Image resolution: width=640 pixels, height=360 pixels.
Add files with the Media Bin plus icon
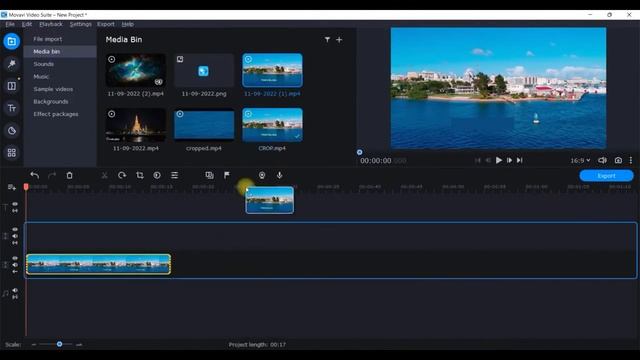point(339,40)
